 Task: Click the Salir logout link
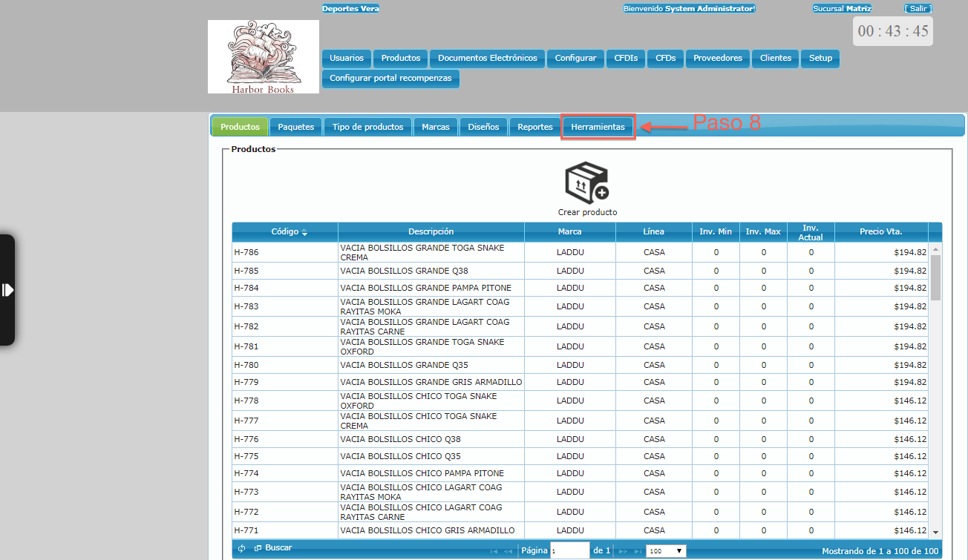point(918,8)
